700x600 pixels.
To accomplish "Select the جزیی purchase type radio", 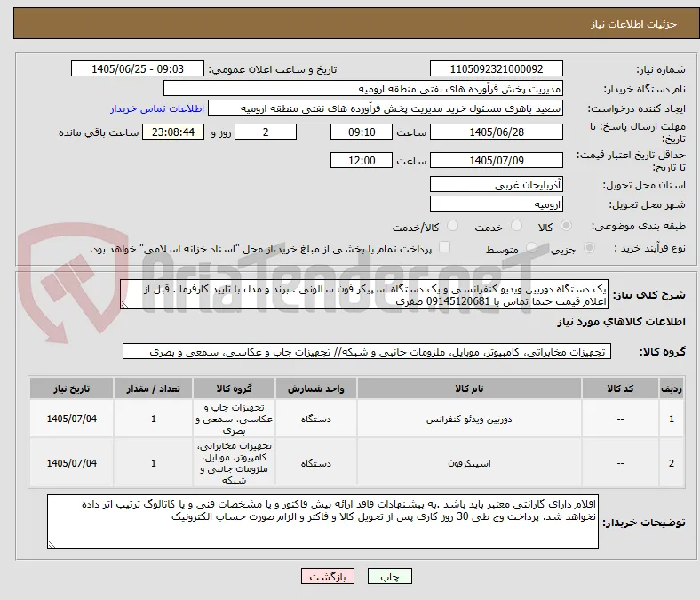I will pyautogui.click(x=589, y=247).
